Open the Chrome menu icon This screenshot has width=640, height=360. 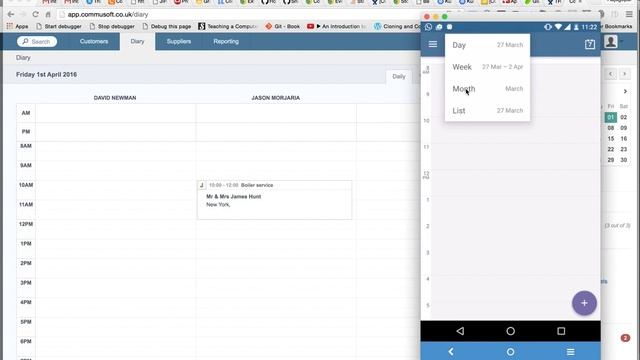629,14
